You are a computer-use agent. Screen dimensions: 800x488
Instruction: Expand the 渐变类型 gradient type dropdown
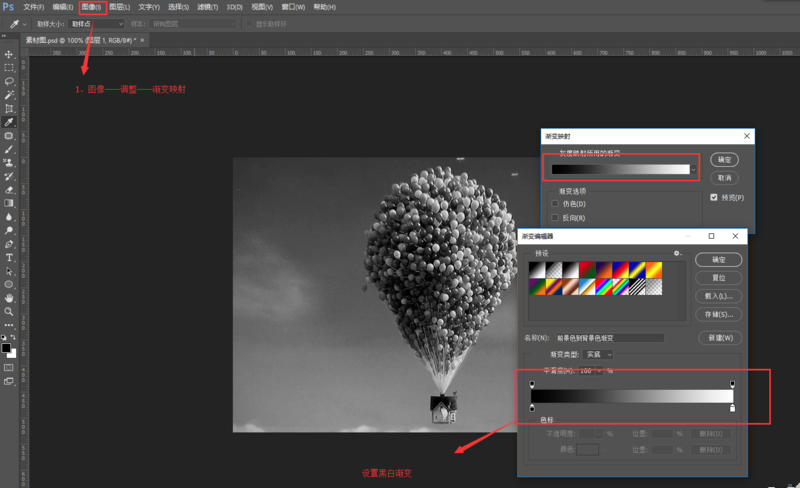click(600, 354)
